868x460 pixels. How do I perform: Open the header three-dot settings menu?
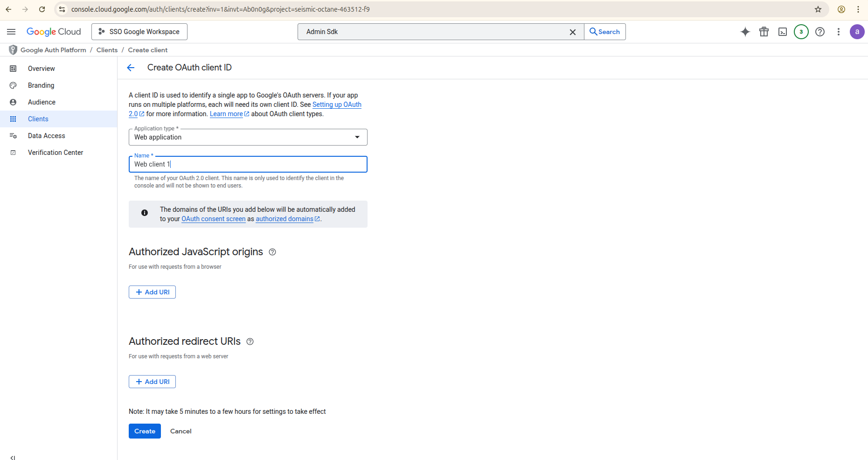click(x=838, y=32)
